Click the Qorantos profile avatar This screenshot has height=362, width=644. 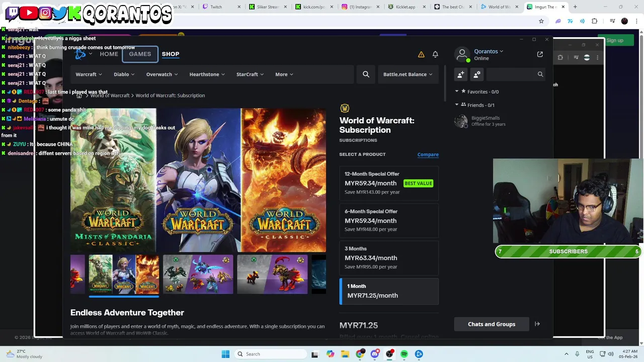pyautogui.click(x=462, y=54)
